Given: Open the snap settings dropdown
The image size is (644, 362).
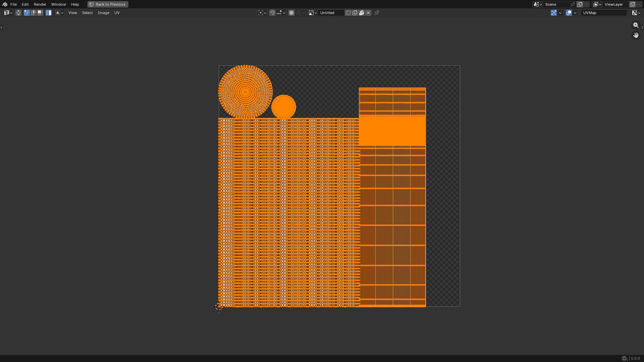Looking at the screenshot, I should 281,13.
